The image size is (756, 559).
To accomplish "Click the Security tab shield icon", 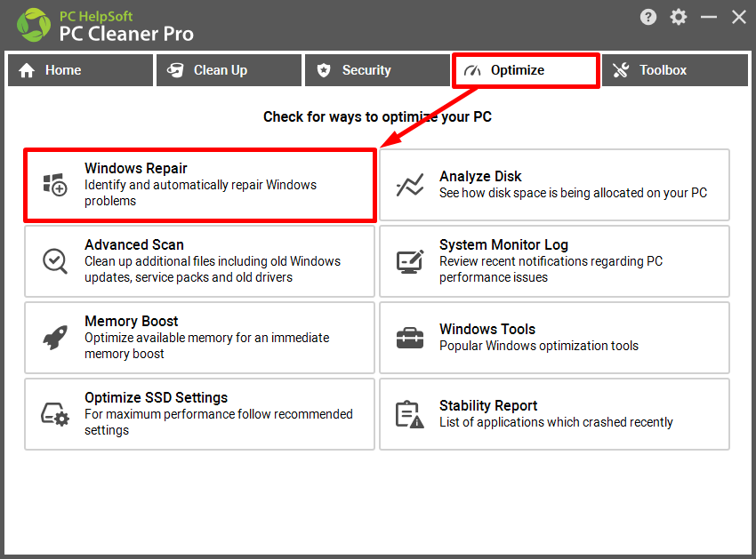I will point(324,70).
